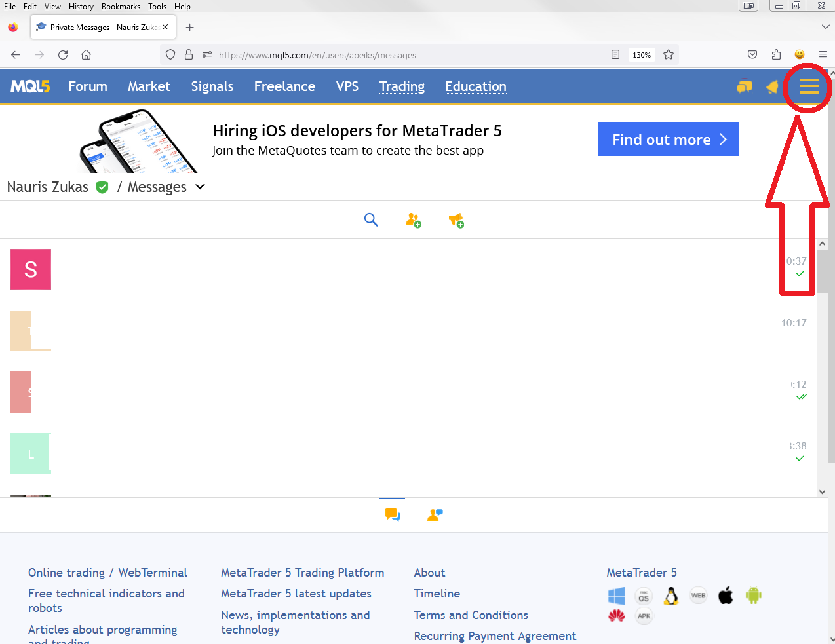Switch to the contacts icon at the bottom
The image size is (835, 644).
pos(435,515)
